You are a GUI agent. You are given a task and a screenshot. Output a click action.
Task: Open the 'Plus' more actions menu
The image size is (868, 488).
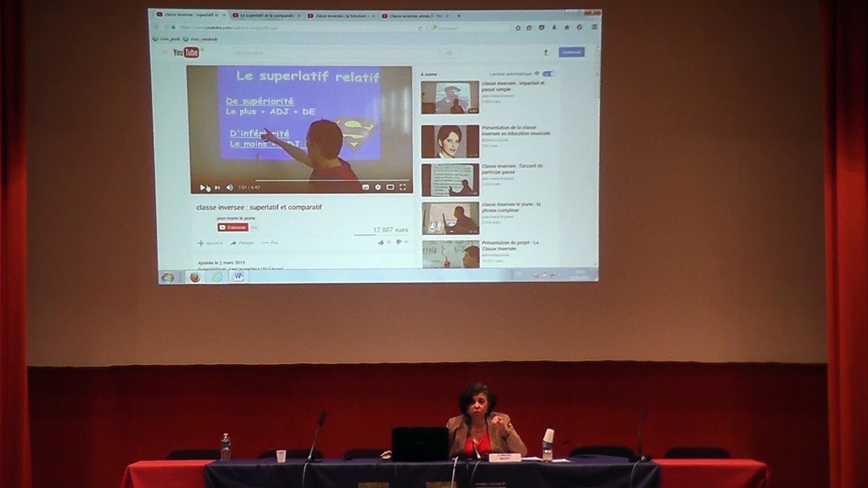point(270,243)
